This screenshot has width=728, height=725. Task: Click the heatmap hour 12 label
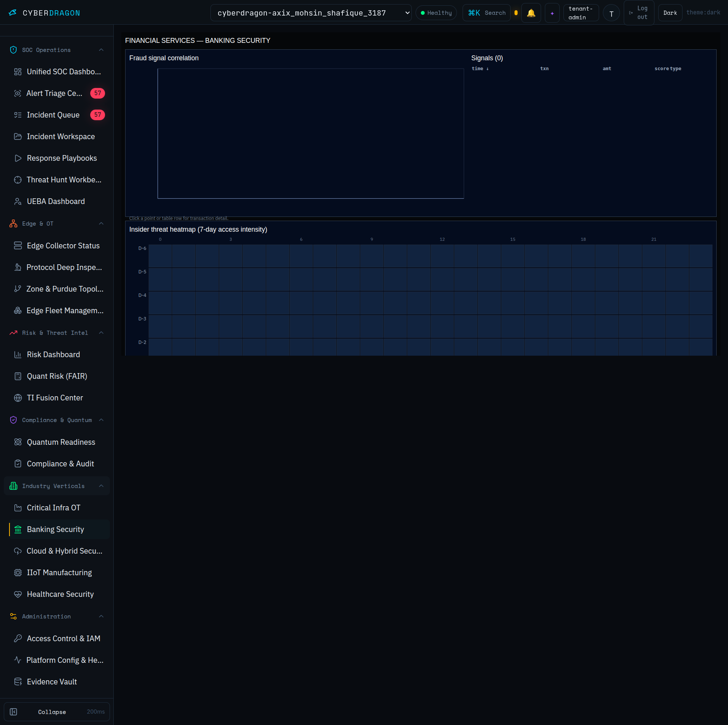pos(442,239)
